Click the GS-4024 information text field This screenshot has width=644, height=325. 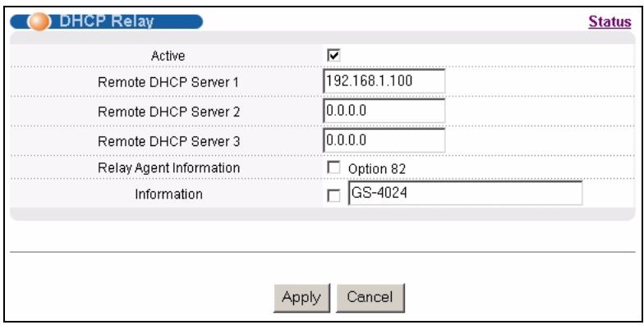coord(465,194)
